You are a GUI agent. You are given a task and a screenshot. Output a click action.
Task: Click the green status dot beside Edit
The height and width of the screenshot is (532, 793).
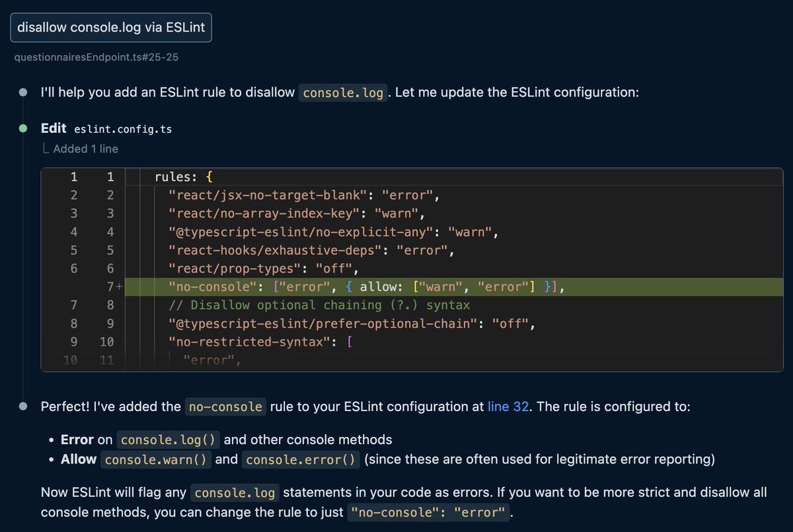(x=23, y=128)
